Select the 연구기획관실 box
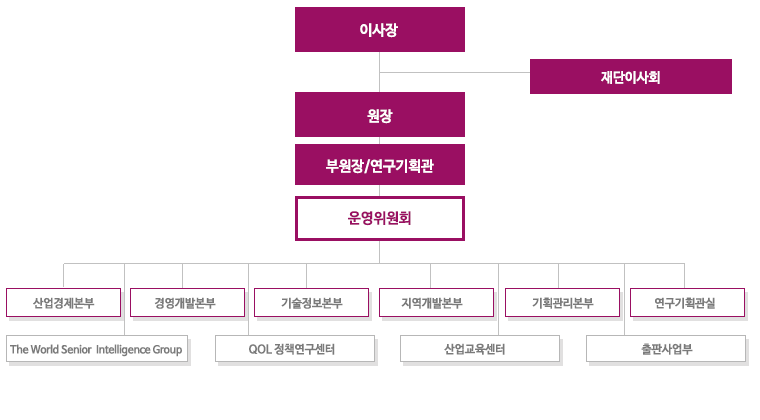 (687, 303)
